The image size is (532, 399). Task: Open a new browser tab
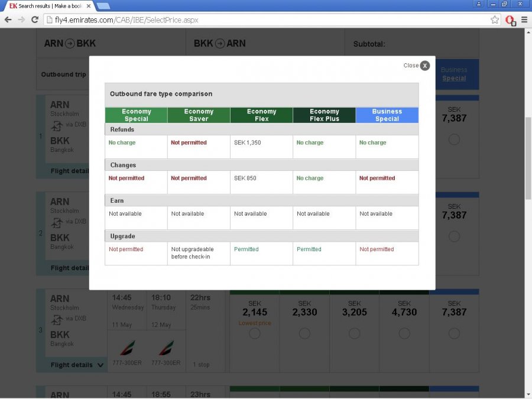point(103,6)
